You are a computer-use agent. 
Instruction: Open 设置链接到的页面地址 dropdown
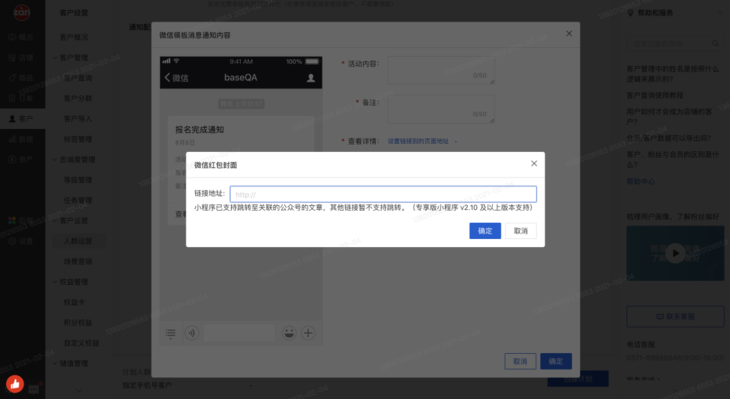(x=422, y=141)
